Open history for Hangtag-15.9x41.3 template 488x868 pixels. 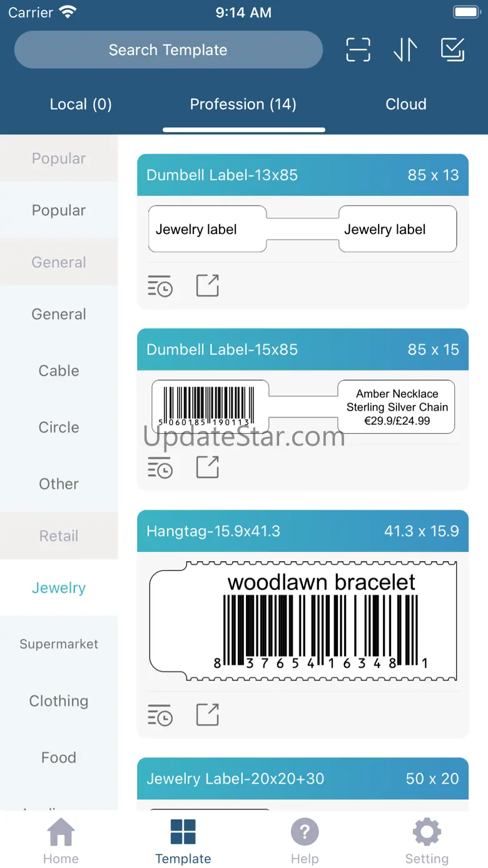[x=160, y=715]
